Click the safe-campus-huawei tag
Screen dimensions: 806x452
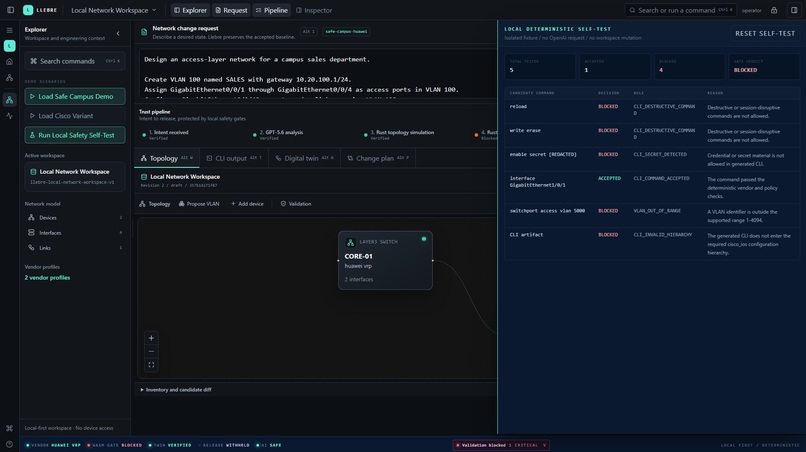click(x=346, y=31)
